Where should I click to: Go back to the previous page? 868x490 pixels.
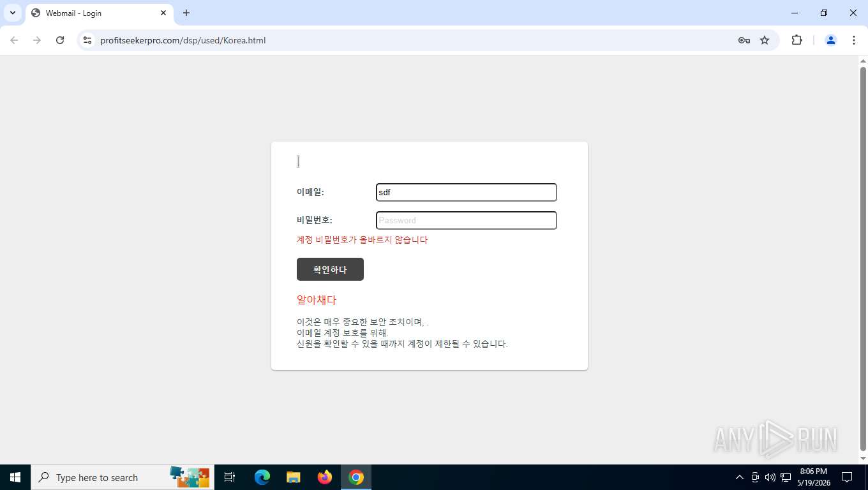pos(14,40)
